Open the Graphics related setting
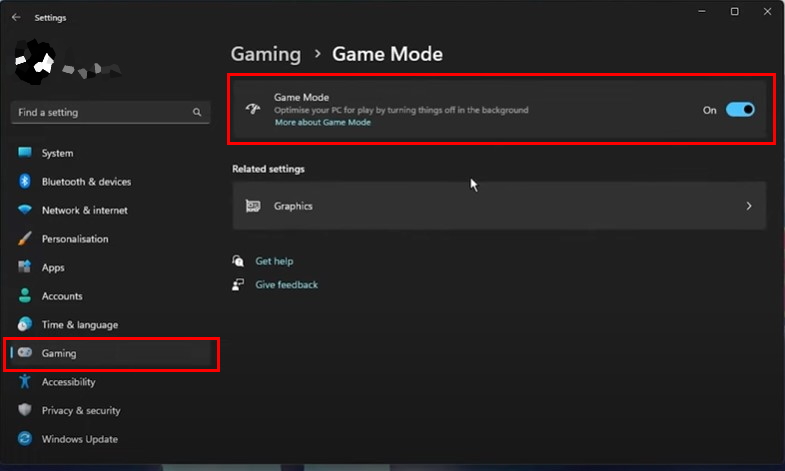This screenshot has height=471, width=785. click(x=499, y=206)
